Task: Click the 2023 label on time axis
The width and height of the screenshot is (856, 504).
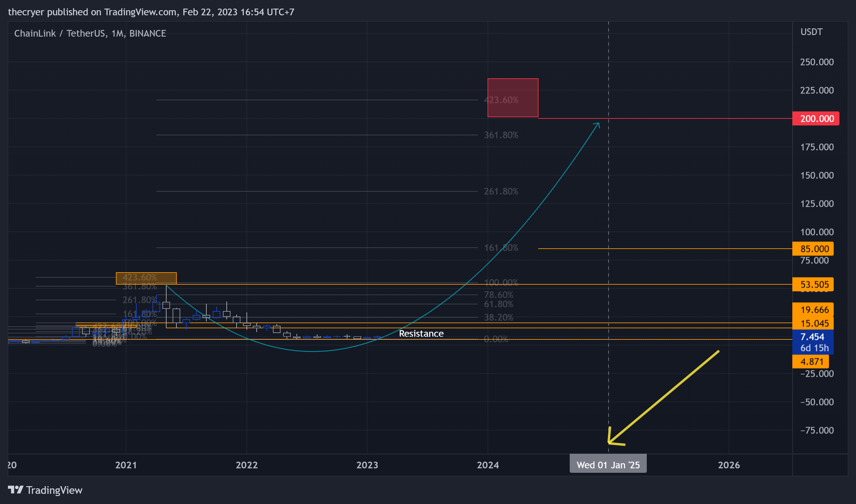Action: 367,465
